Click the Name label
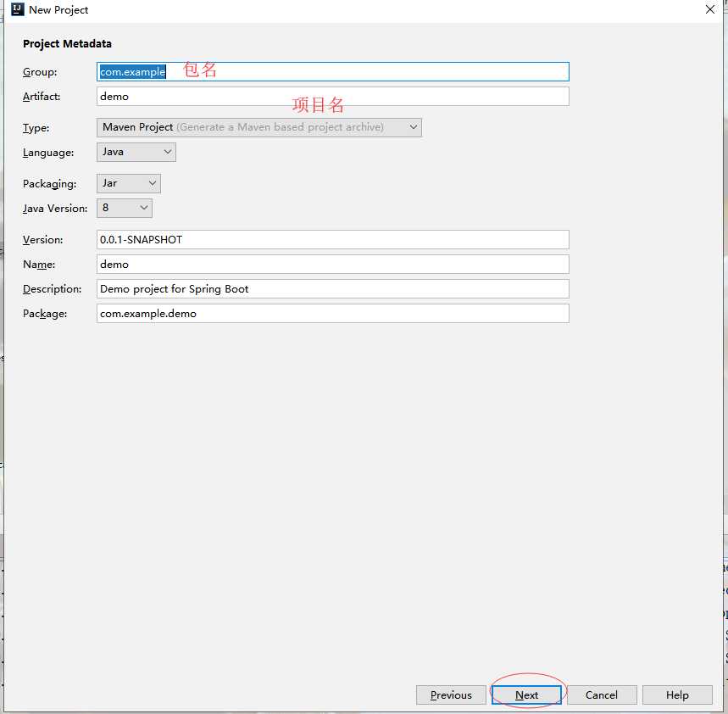 point(39,265)
